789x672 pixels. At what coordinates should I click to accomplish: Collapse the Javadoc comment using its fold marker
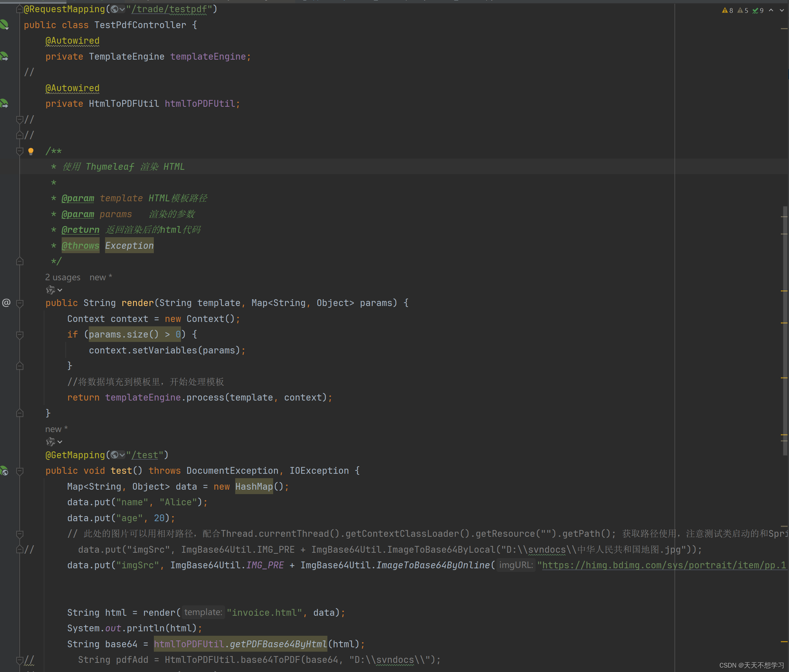[19, 151]
